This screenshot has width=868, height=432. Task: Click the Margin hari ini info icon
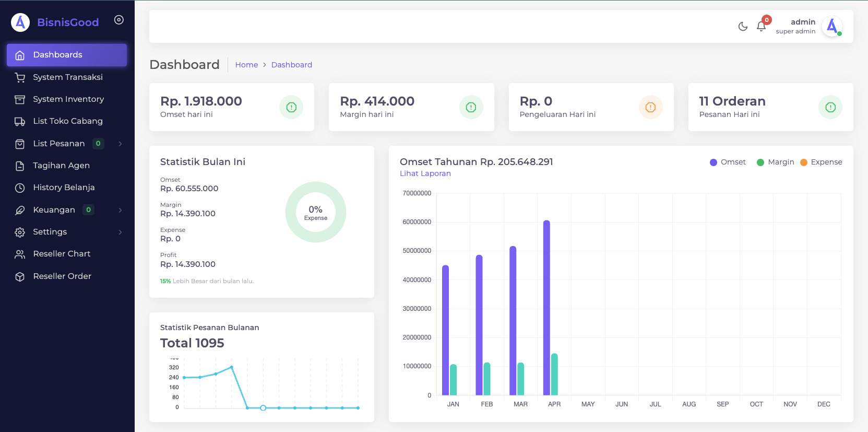[x=471, y=107]
